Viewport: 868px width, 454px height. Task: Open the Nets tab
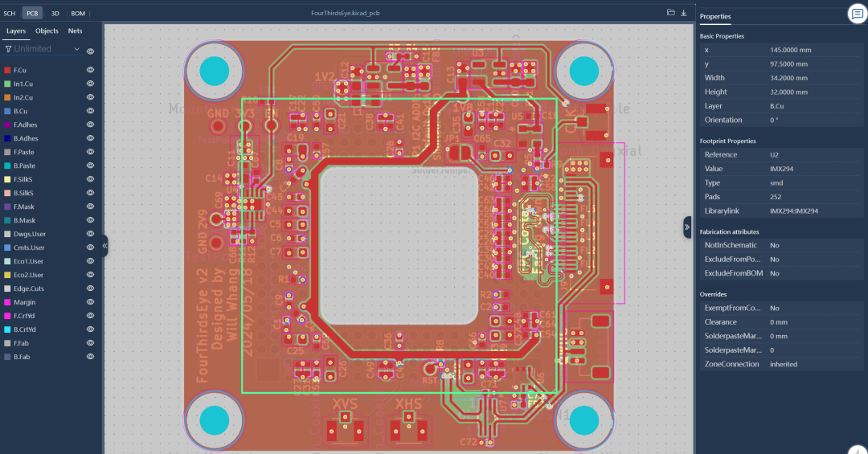click(x=75, y=31)
